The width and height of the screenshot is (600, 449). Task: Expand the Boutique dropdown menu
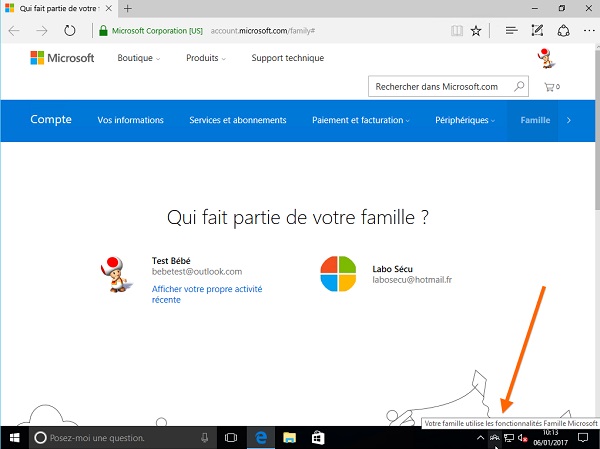(139, 58)
